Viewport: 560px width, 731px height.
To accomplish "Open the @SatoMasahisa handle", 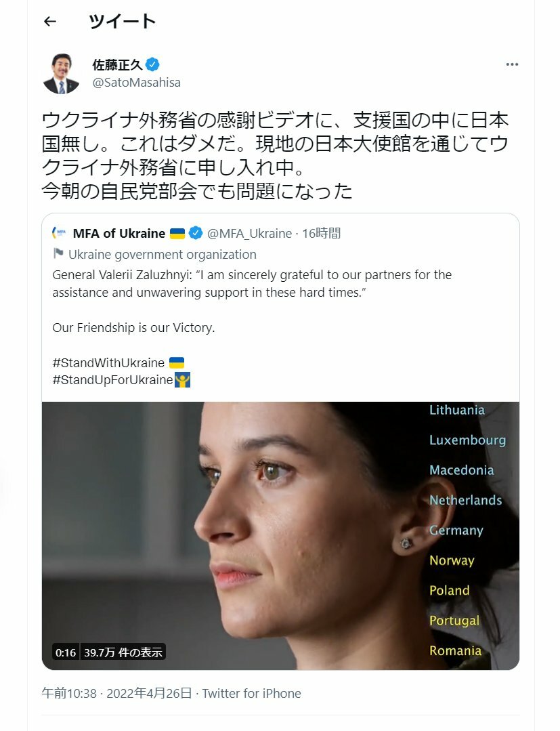I will 137,83.
